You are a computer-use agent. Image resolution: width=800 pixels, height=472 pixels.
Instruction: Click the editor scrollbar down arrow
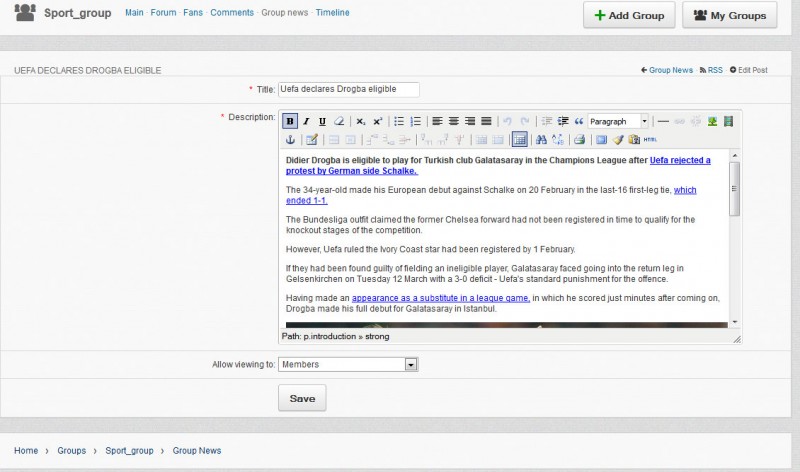point(735,322)
